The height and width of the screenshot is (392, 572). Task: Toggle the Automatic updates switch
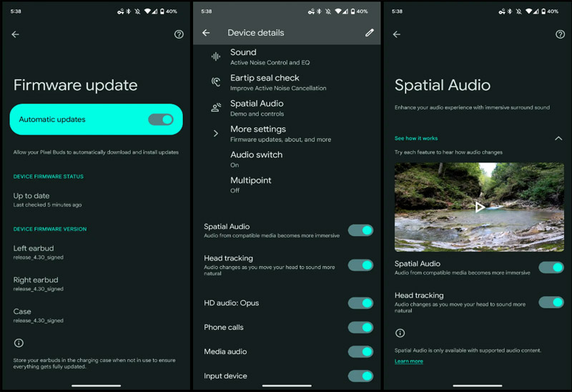click(x=160, y=119)
